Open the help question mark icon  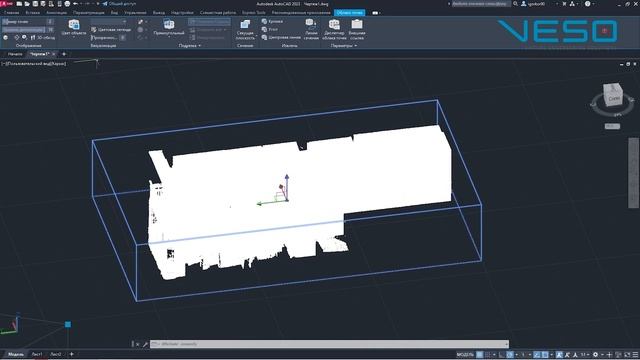pyautogui.click(x=587, y=4)
